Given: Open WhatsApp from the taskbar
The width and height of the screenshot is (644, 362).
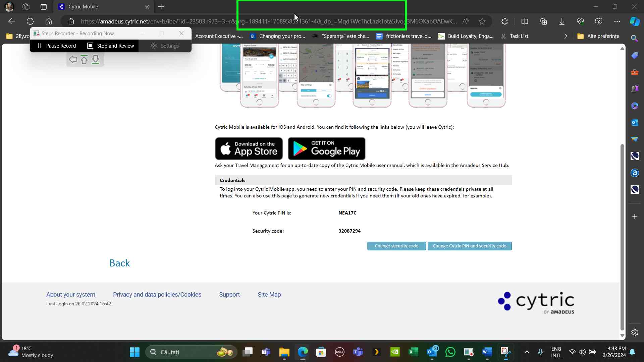Looking at the screenshot, I should click(450, 352).
